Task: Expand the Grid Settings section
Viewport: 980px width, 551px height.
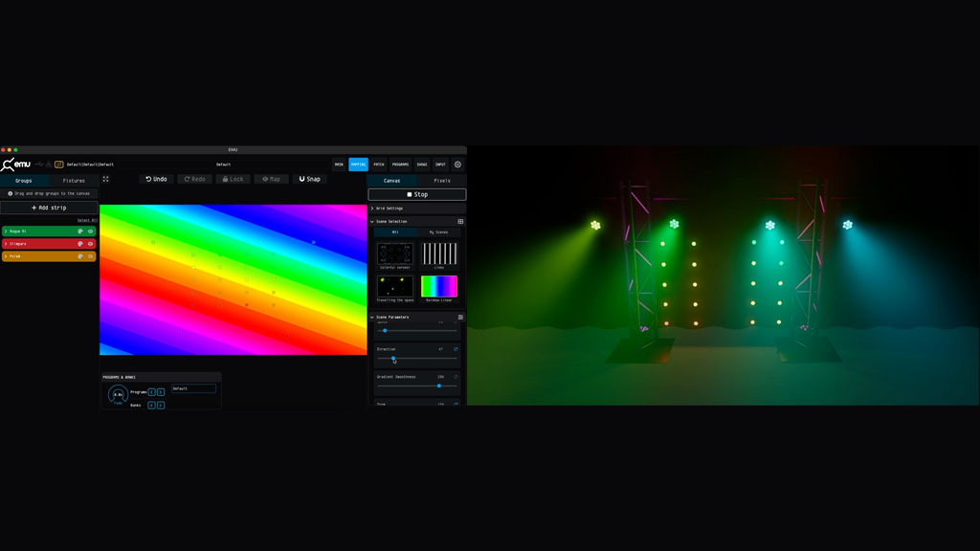Action: (372, 208)
